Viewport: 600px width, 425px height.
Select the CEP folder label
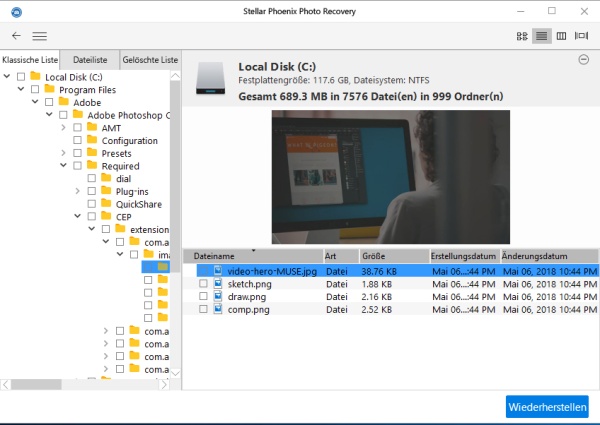click(x=124, y=217)
